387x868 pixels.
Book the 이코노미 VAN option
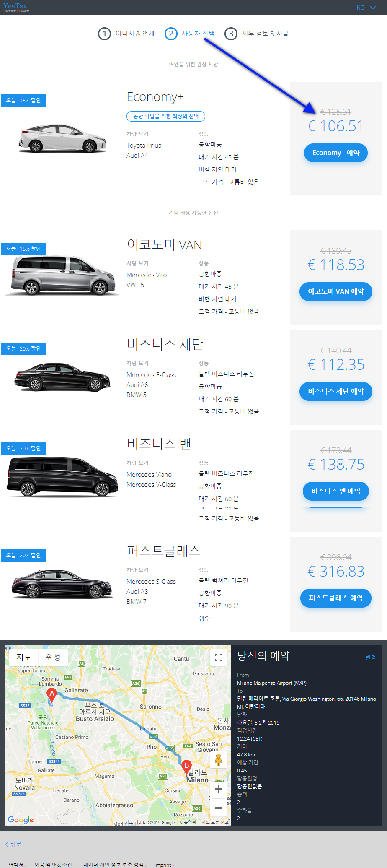point(336,291)
